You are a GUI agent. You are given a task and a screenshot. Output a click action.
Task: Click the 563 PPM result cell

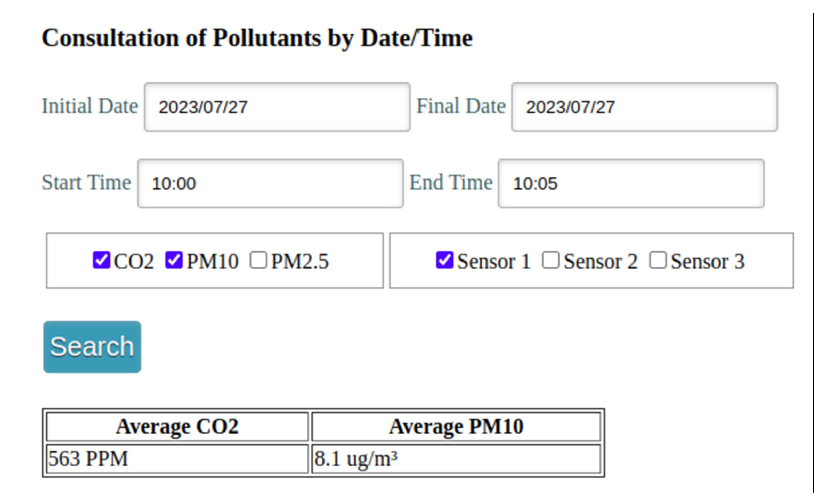[177, 459]
